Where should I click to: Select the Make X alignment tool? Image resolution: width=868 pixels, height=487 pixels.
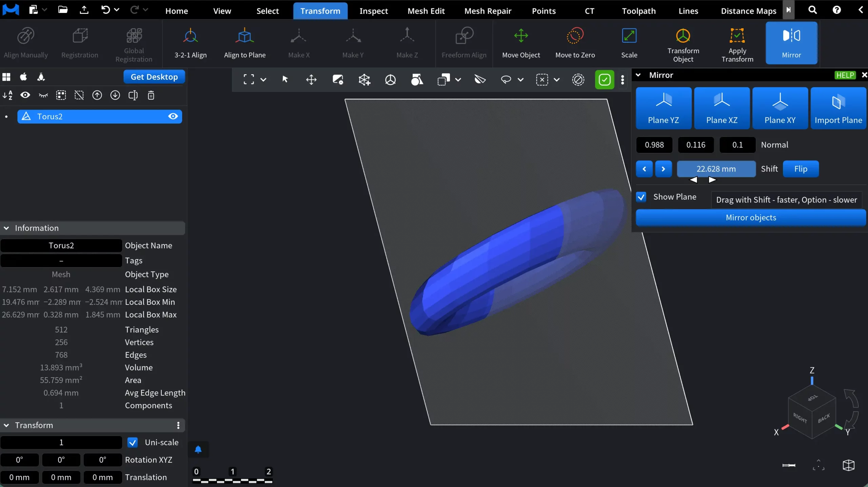tap(298, 43)
